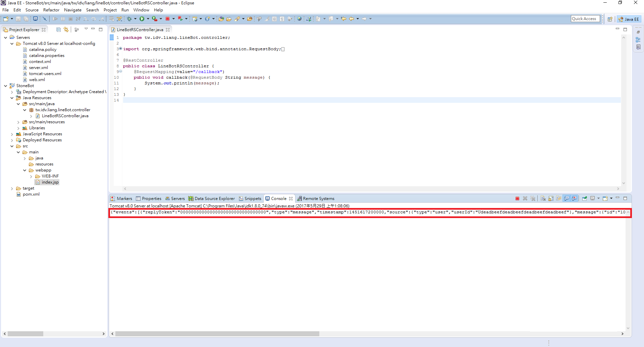Pin the Console view
This screenshot has height=347, width=644.
click(x=584, y=199)
